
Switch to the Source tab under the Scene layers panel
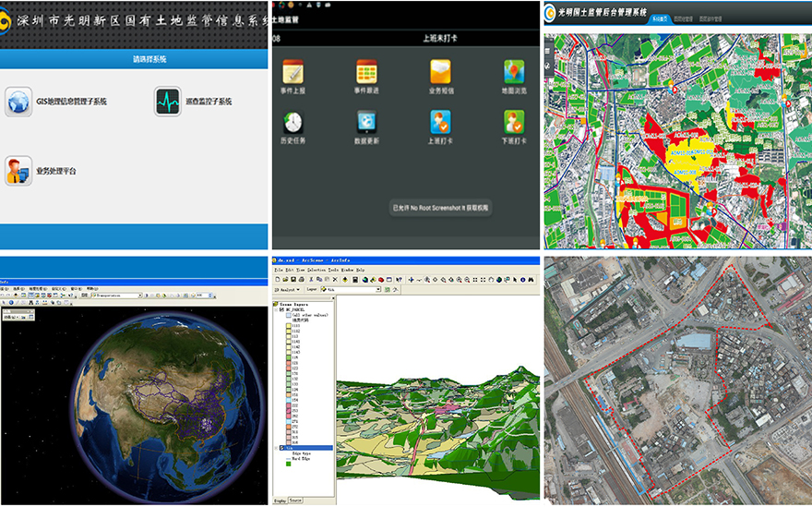click(x=295, y=501)
